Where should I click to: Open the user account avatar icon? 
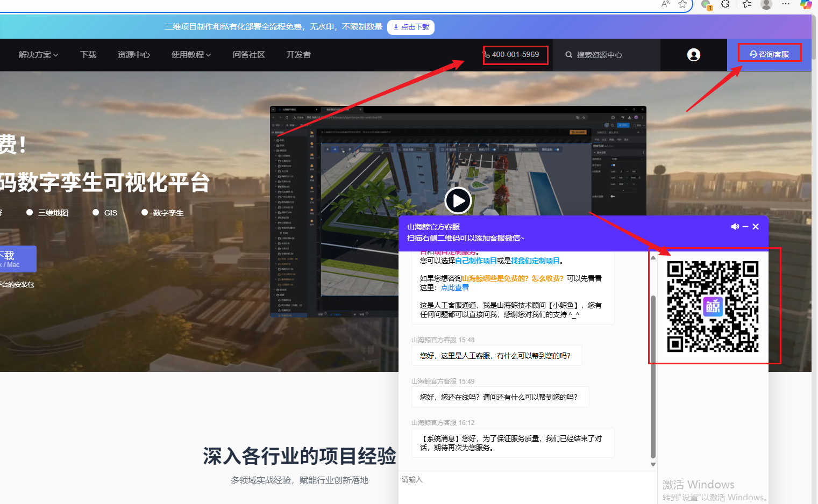694,55
